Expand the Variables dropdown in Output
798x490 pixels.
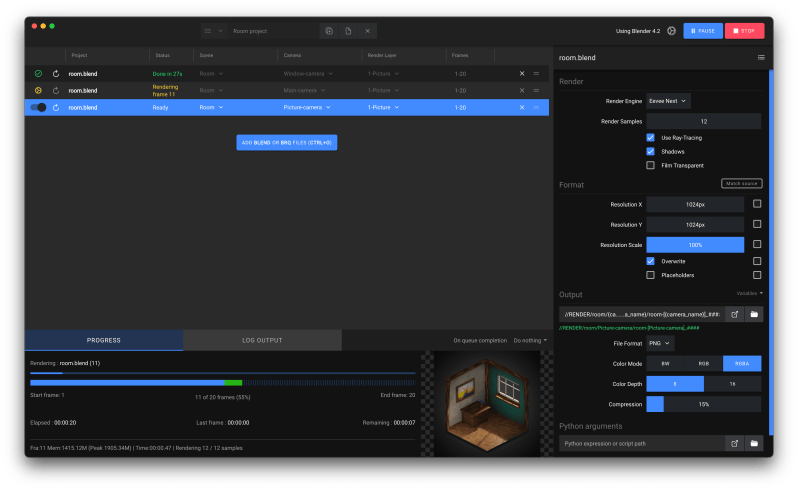(749, 294)
